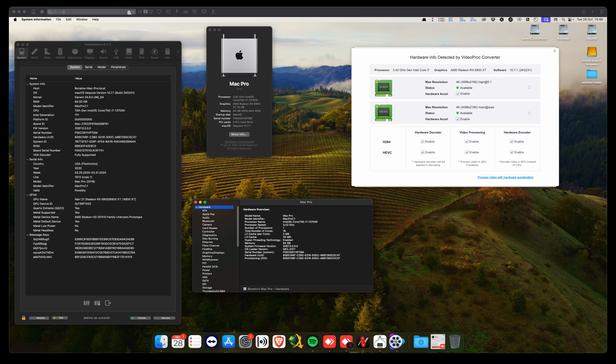Collapse the Serial Info group

27,160
